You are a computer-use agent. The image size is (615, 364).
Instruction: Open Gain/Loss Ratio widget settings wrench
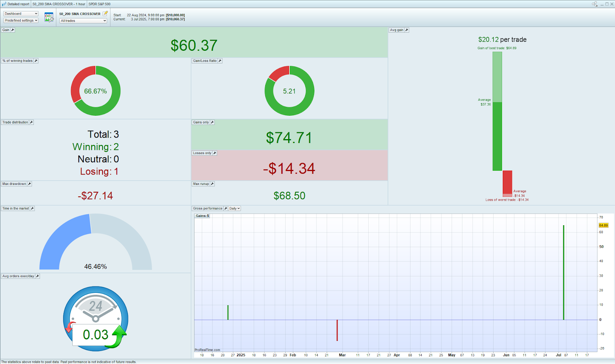coord(220,61)
